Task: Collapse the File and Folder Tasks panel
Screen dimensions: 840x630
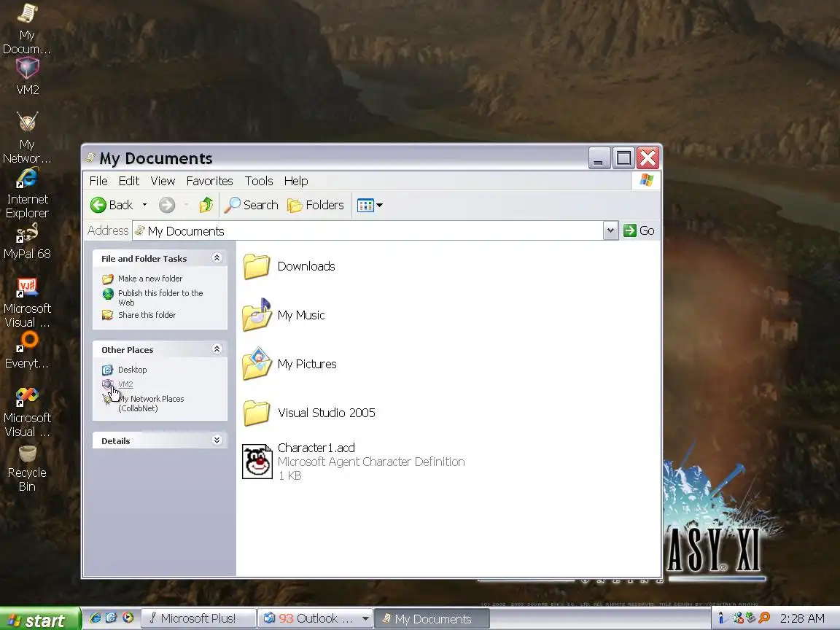Action: [x=217, y=258]
